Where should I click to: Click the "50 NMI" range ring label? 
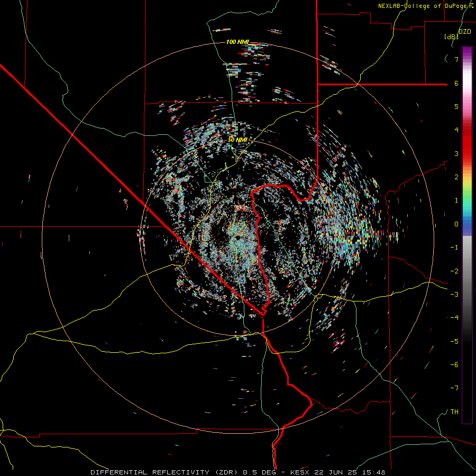[237, 140]
